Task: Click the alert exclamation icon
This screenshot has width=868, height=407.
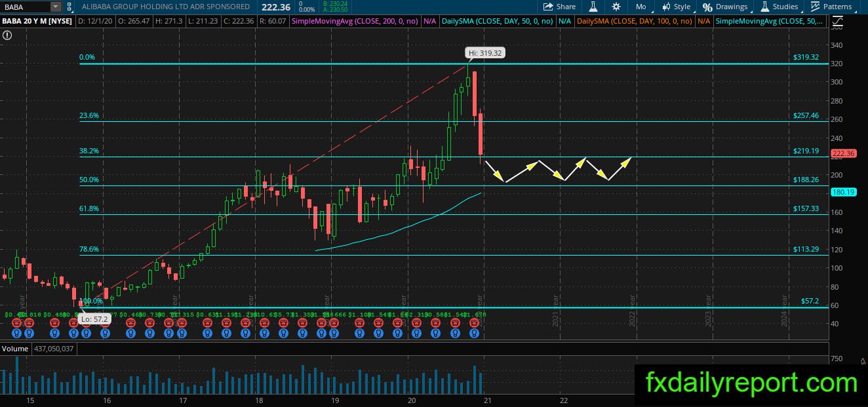Action: [x=7, y=35]
